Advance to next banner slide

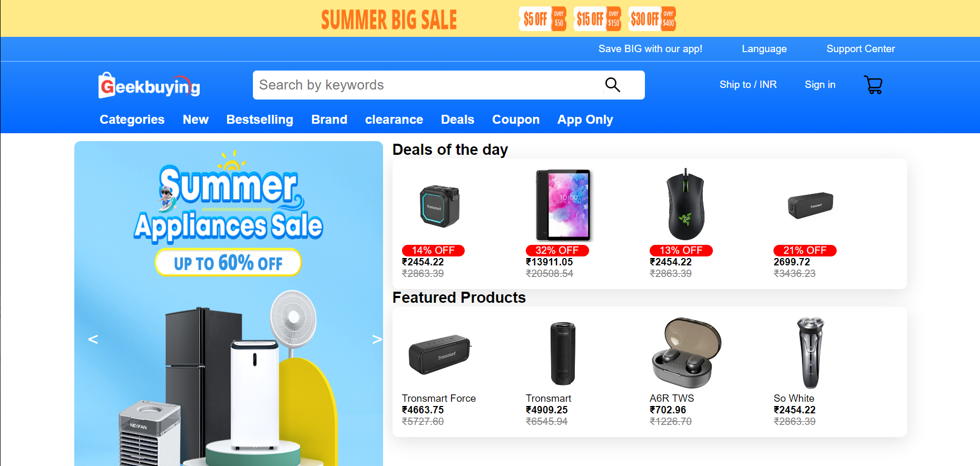[376, 339]
